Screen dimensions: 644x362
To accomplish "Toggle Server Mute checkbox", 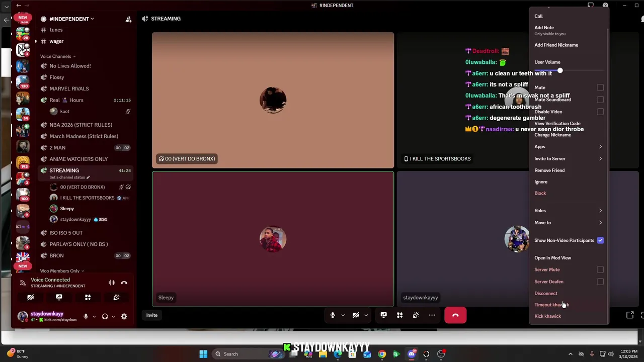I will pos(600,270).
